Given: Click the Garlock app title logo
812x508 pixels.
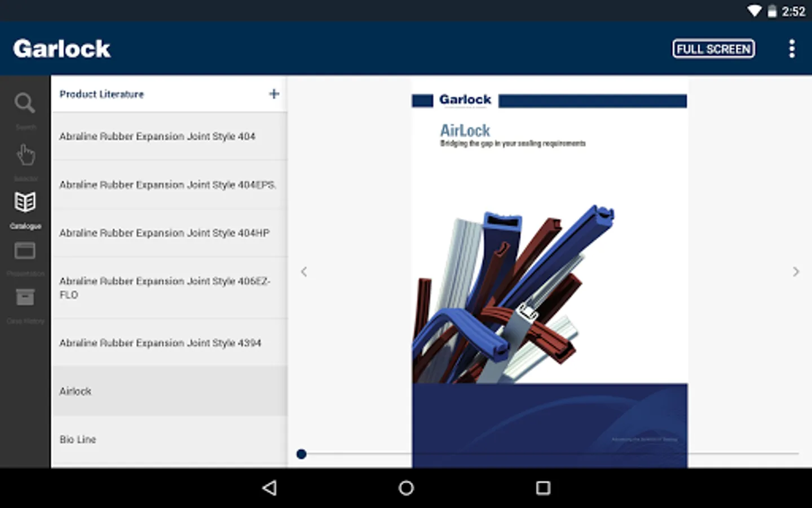Looking at the screenshot, I should point(61,49).
